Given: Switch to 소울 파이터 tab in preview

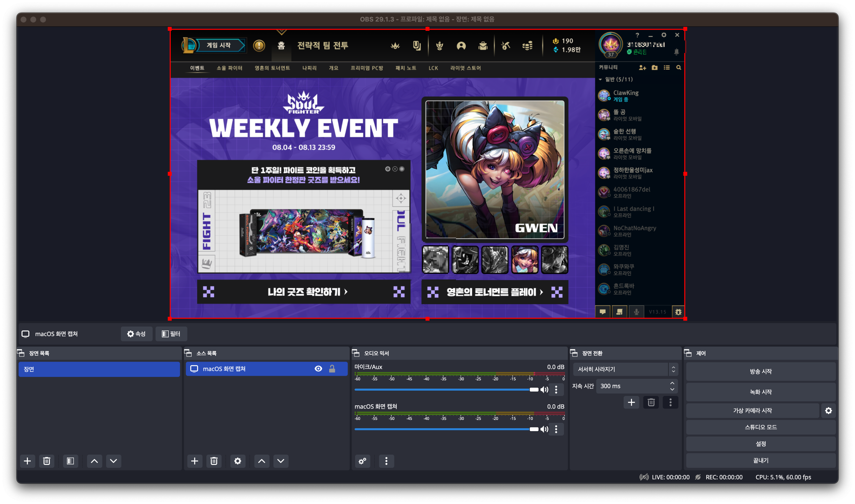Looking at the screenshot, I should coord(229,68).
